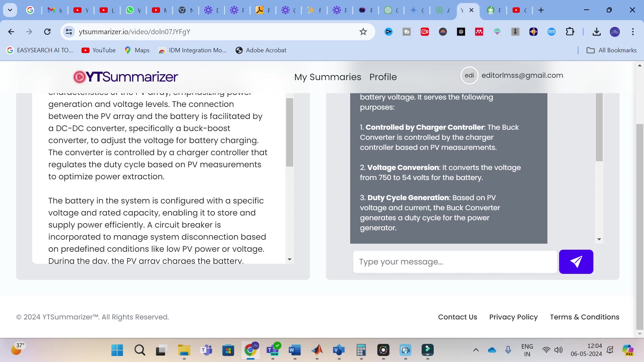Send the chat message with paper-plane button
This screenshot has width=644, height=362.
[576, 262]
